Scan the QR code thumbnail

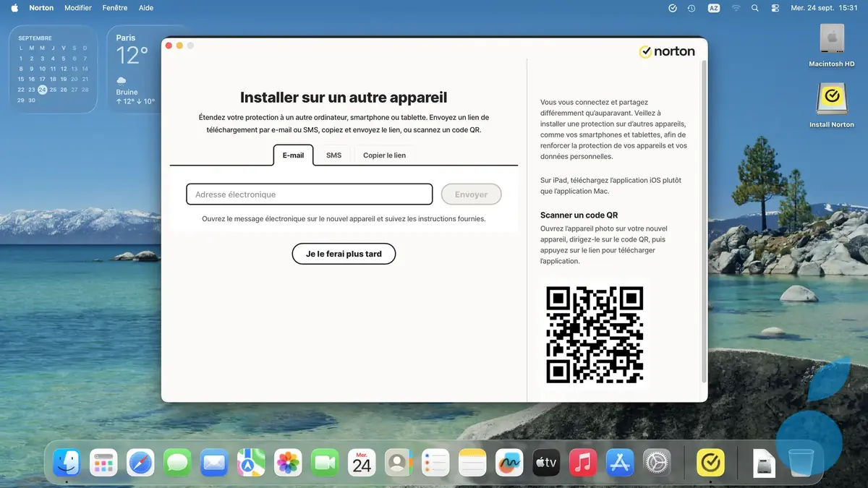click(593, 334)
